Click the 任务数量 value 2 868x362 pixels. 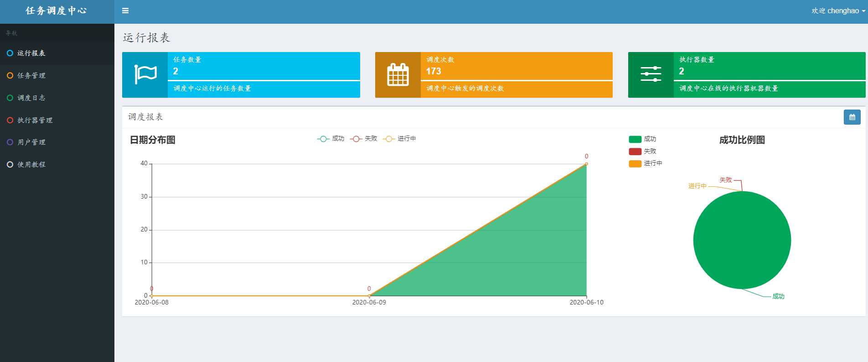pos(176,71)
